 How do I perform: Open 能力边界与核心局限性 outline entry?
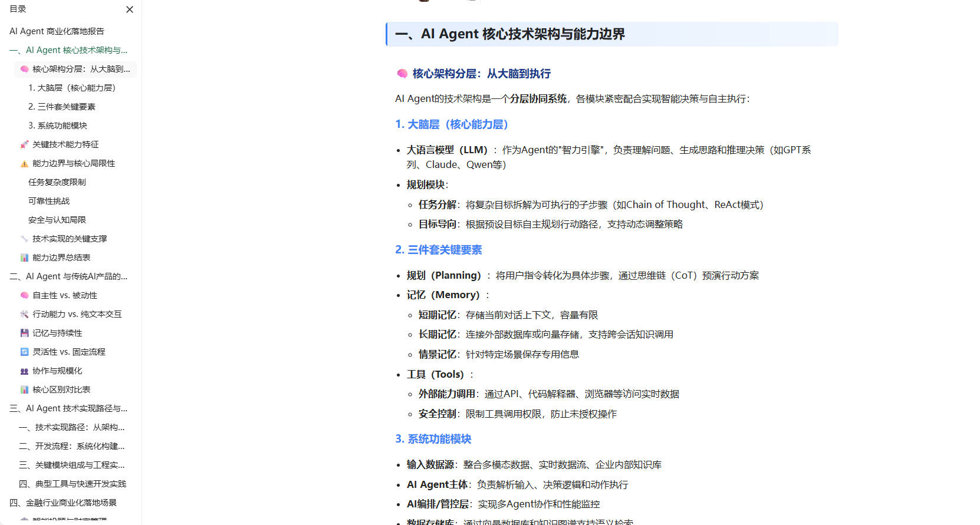(68, 163)
